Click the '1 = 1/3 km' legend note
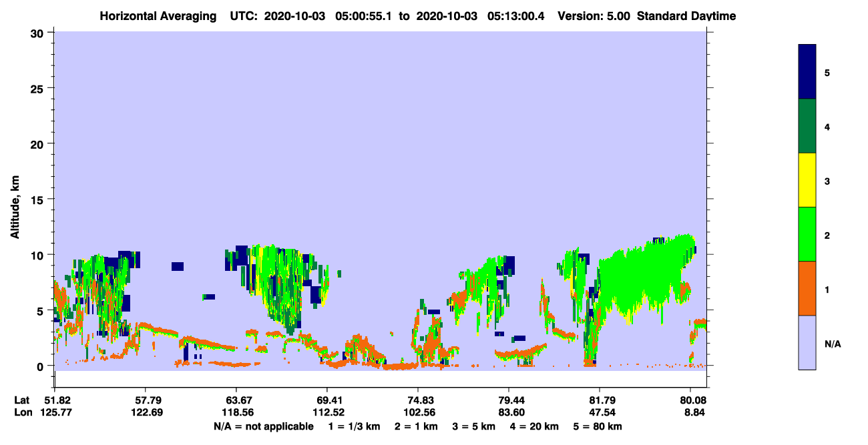 pos(355,426)
